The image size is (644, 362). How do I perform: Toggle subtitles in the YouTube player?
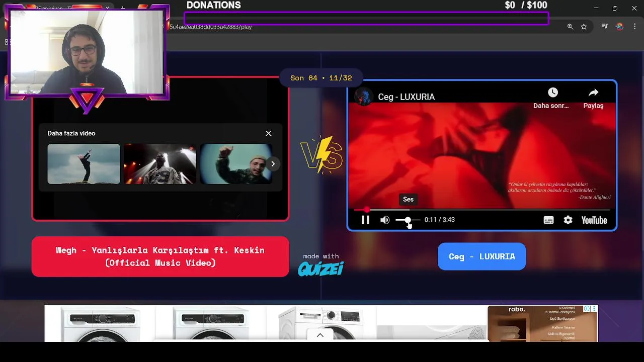(548, 220)
